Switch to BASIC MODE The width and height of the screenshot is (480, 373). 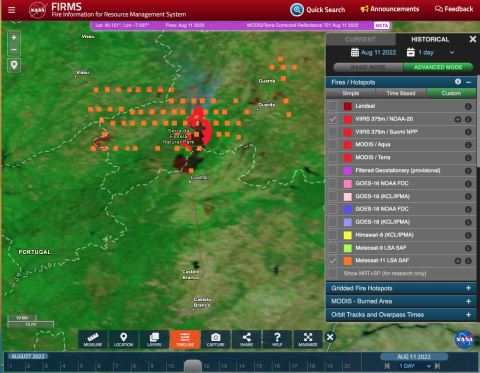368,67
